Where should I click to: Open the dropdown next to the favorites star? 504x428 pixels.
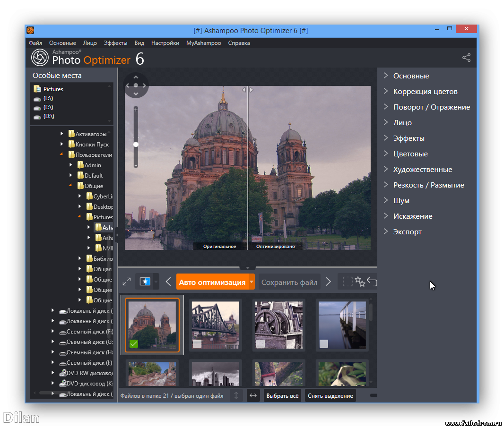156,282
